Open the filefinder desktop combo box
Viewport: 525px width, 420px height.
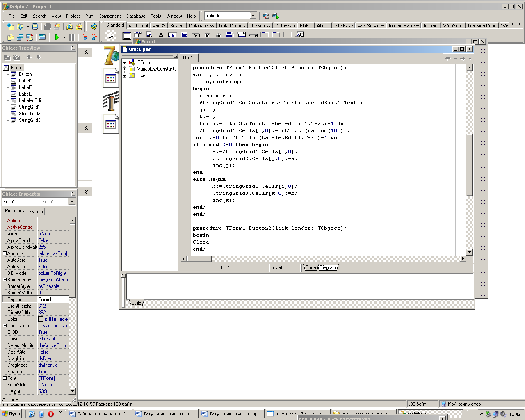click(x=253, y=16)
